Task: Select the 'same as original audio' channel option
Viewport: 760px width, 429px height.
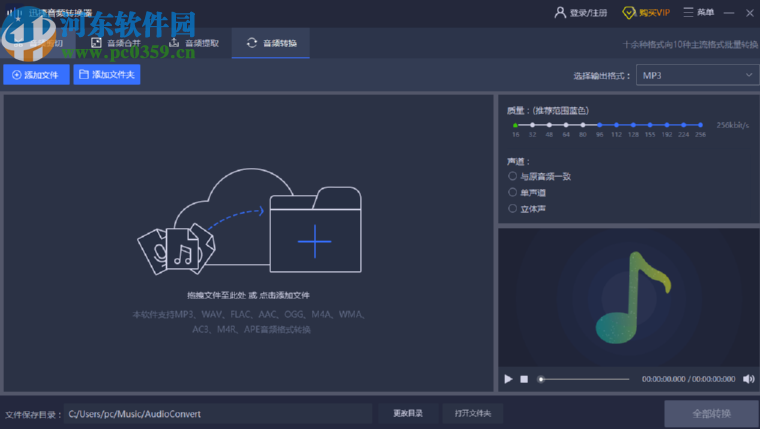Action: (512, 176)
